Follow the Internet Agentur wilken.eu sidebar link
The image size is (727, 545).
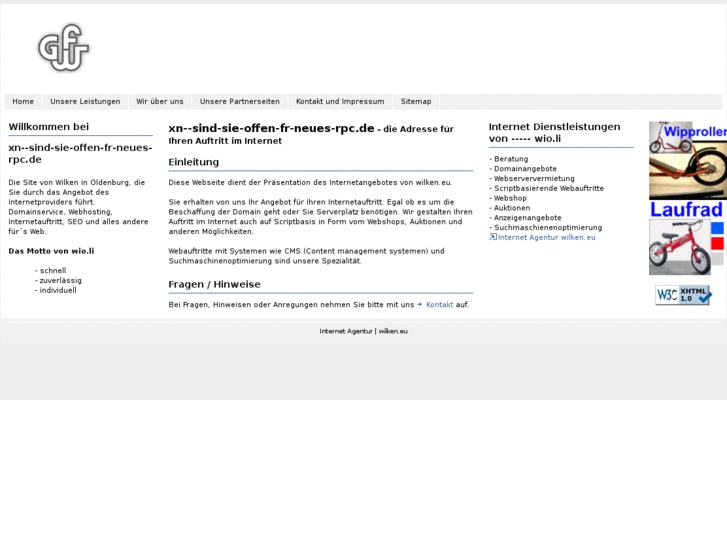[x=547, y=237]
